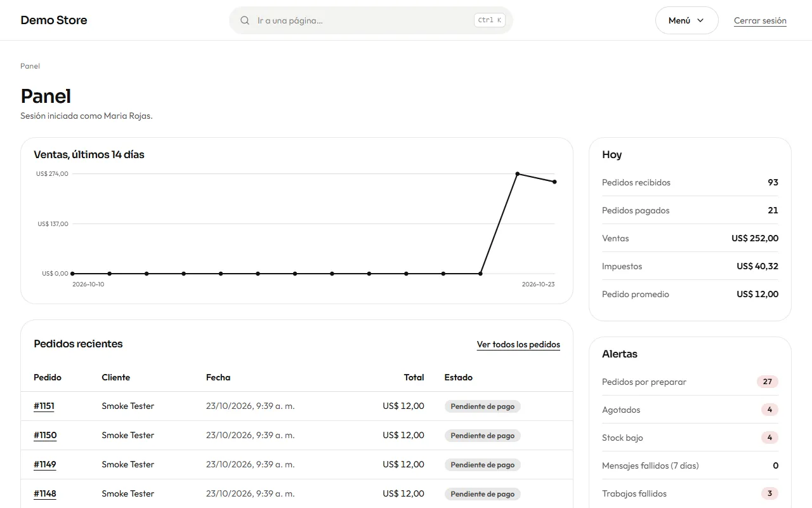The image size is (812, 508).
Task: Click the Trabajos fallidos badge 3
Action: pos(769,493)
